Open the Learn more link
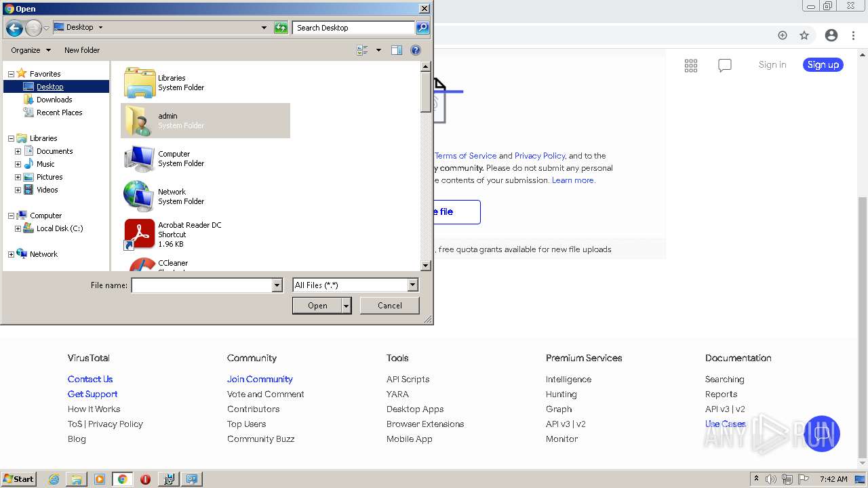Viewport: 868px width, 488px height. (574, 180)
